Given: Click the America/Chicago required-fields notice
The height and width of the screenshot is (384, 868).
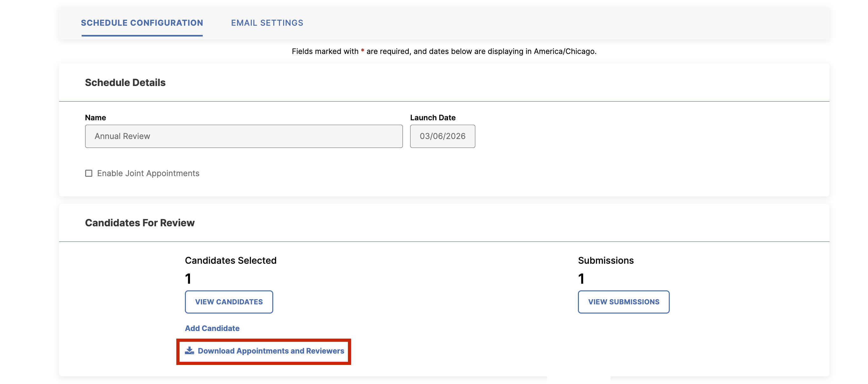Looking at the screenshot, I should 444,51.
